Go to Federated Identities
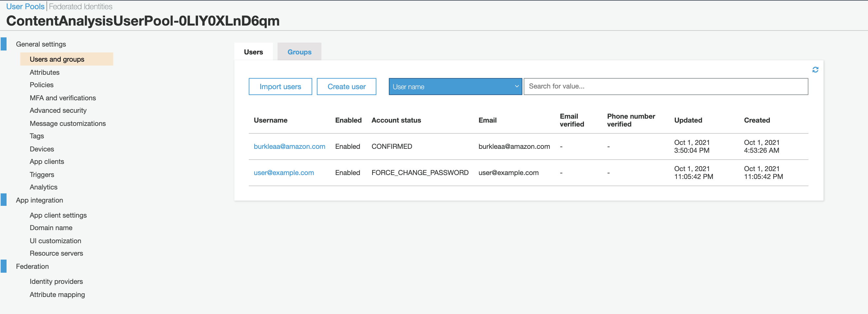Image resolution: width=868 pixels, height=314 pixels. [81, 7]
